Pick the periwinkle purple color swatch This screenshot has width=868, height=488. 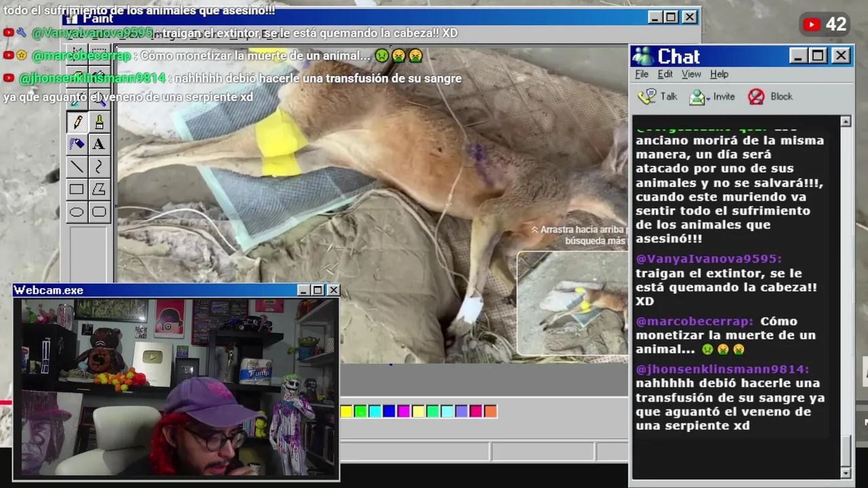(x=462, y=411)
